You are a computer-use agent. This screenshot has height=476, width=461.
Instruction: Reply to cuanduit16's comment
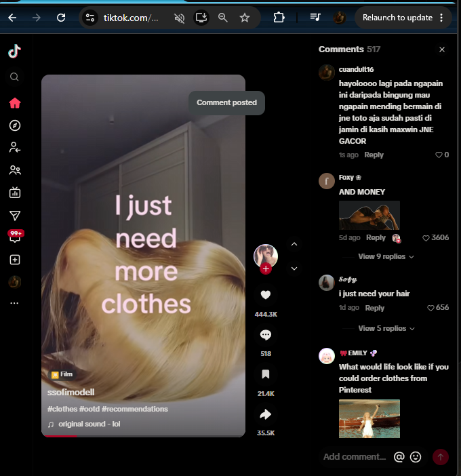point(374,155)
